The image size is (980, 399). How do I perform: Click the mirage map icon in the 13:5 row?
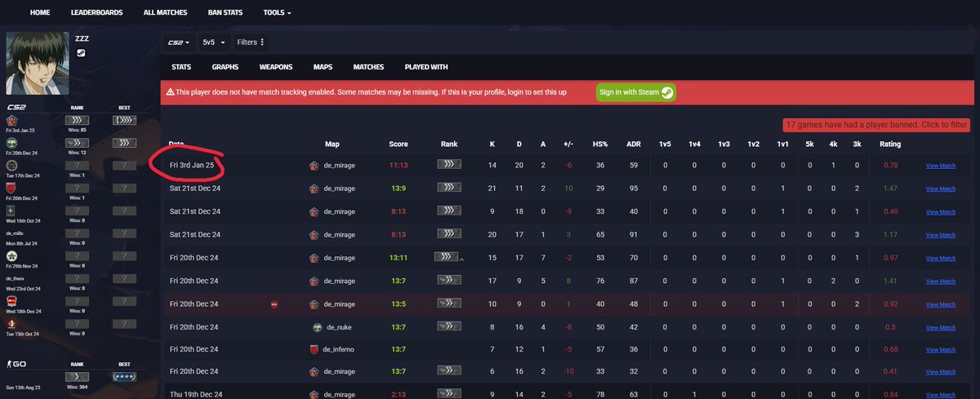(314, 304)
